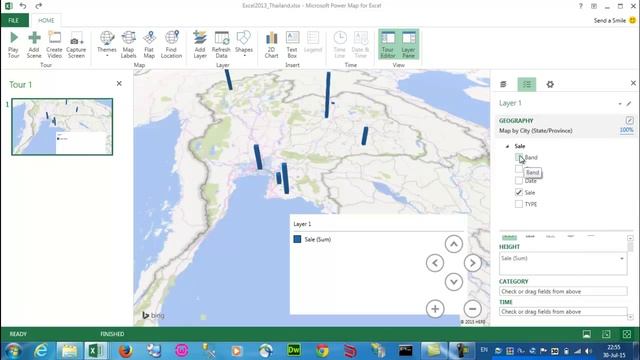The height and width of the screenshot is (360, 640).
Task: Zoom in with the plus button
Action: tap(435, 309)
